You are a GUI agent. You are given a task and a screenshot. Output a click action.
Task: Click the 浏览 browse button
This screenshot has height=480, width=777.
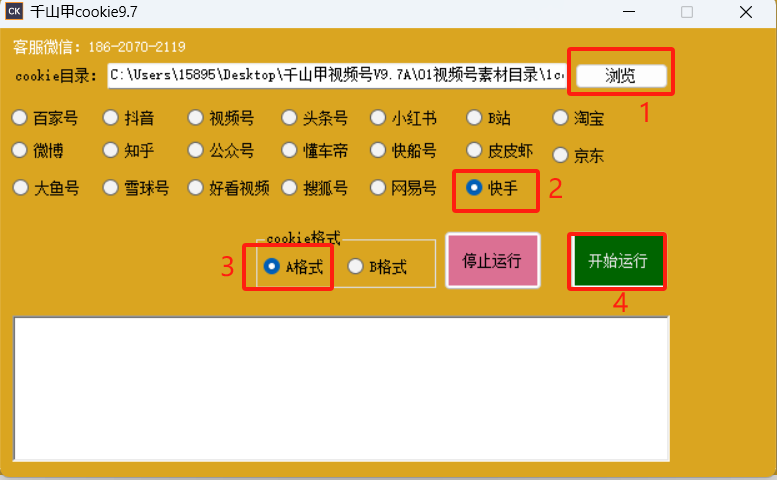pos(621,75)
